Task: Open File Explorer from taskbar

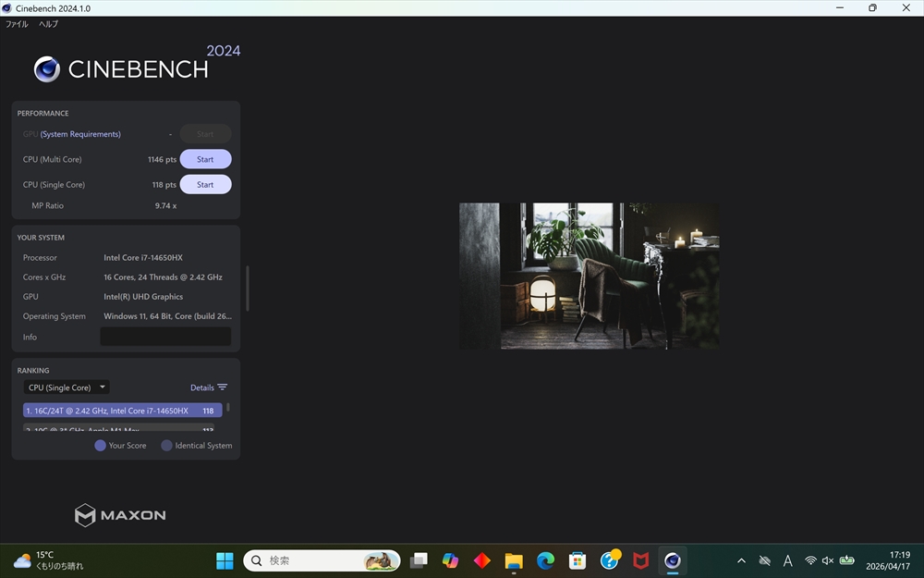Action: coord(514,560)
